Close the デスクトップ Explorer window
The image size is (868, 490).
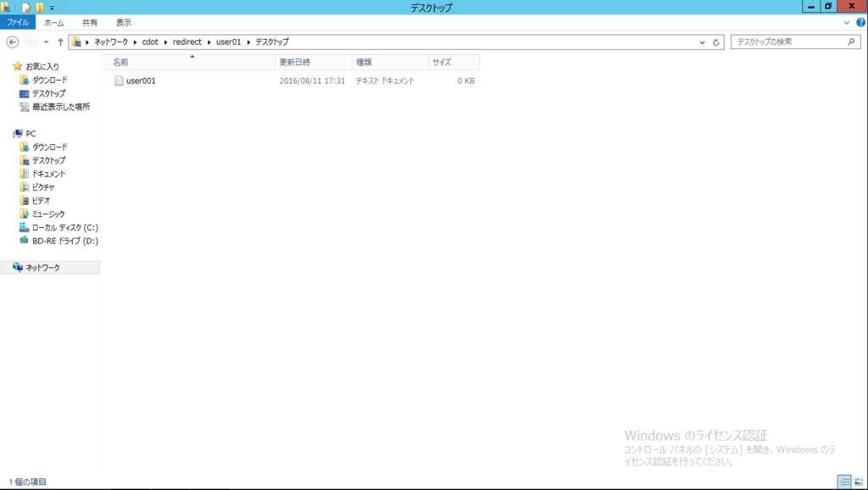(852, 7)
